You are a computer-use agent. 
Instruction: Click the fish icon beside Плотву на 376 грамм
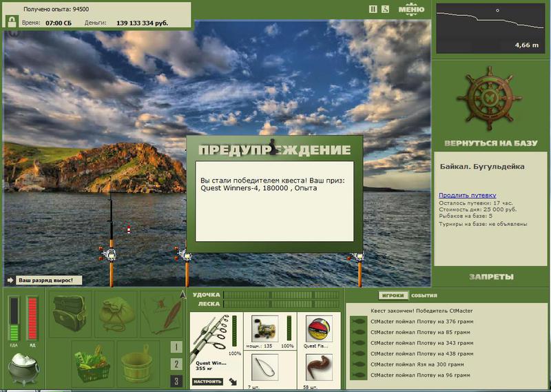click(x=359, y=321)
